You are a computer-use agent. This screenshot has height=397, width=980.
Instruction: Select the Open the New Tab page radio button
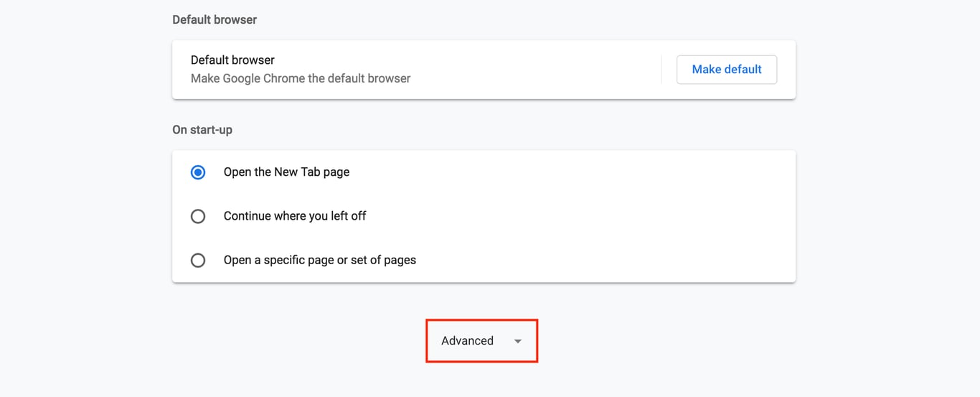198,172
